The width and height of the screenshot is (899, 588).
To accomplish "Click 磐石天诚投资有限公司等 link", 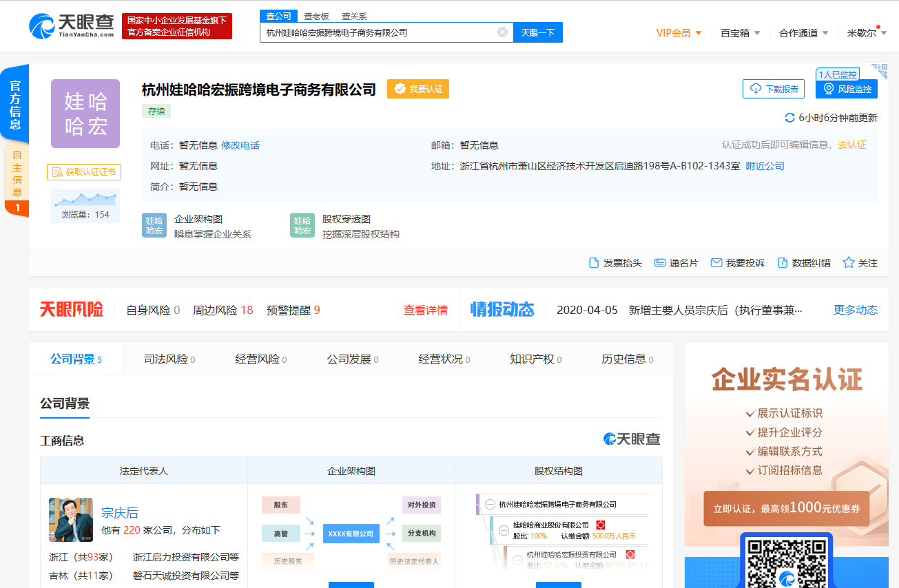I will [186, 576].
